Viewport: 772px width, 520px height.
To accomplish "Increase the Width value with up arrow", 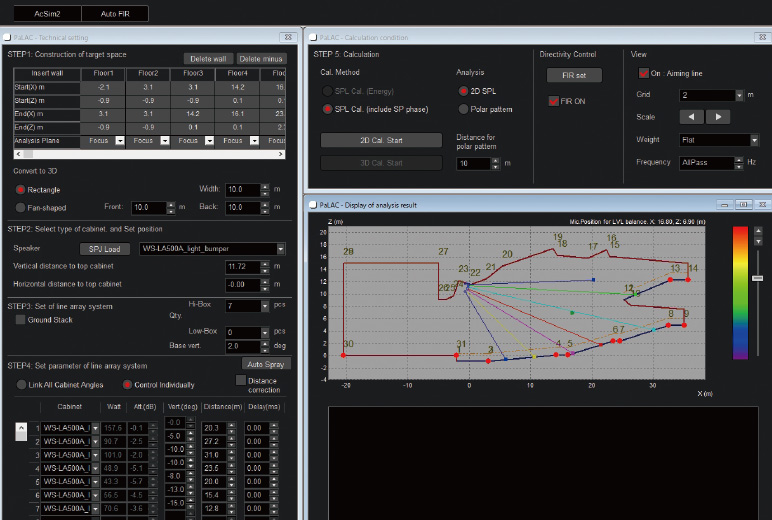I will (265, 185).
